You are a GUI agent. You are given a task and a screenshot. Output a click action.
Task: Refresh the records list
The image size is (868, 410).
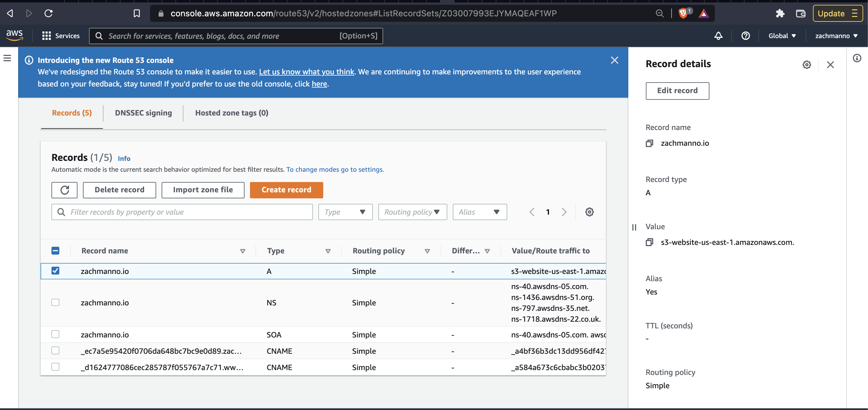[64, 190]
